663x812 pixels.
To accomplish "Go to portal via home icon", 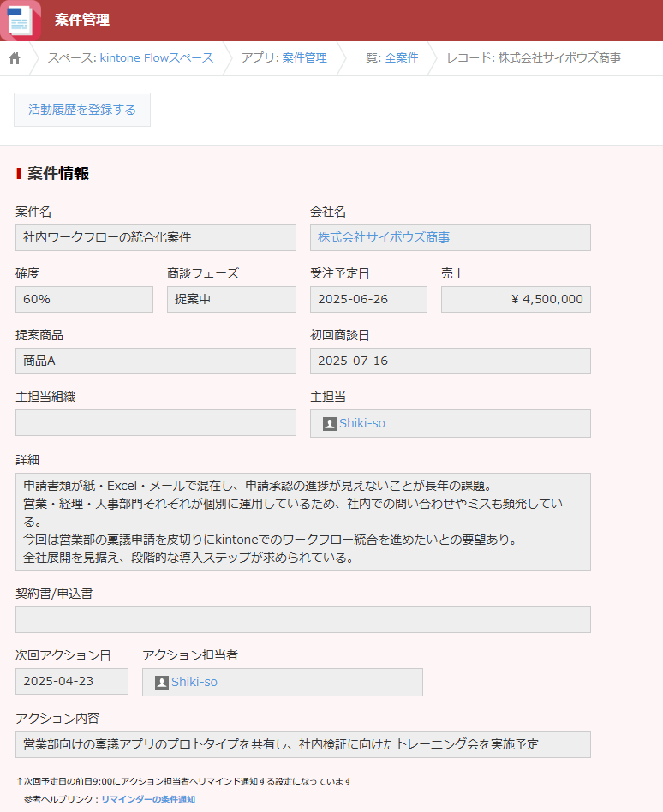I will pyautogui.click(x=15, y=58).
